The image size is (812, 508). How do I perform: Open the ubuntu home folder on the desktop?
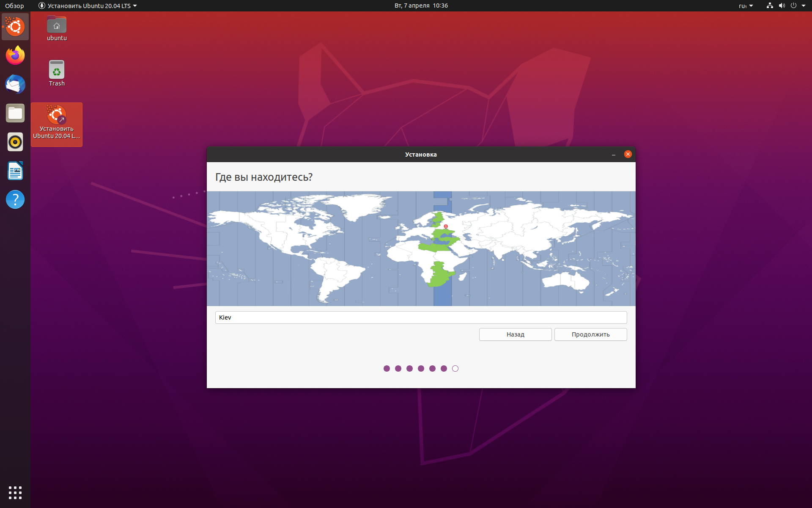click(x=57, y=28)
